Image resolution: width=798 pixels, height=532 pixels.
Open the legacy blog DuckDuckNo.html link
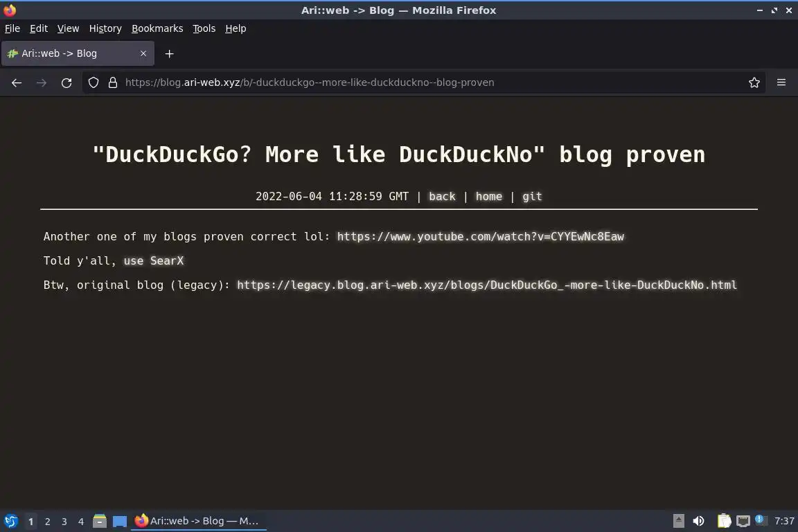click(x=487, y=285)
